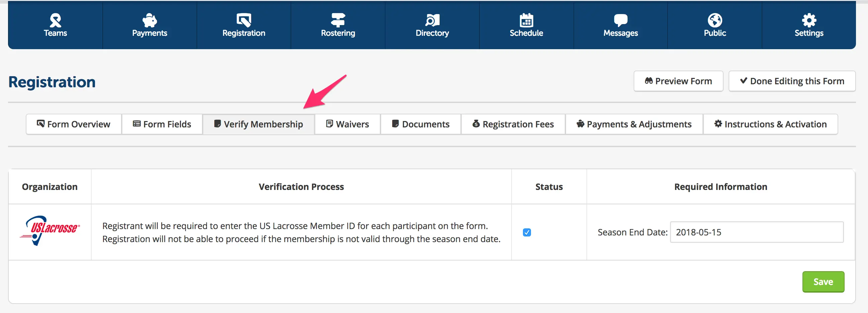This screenshot has width=868, height=313.
Task: Switch to the Form Fields tab
Action: (x=162, y=124)
